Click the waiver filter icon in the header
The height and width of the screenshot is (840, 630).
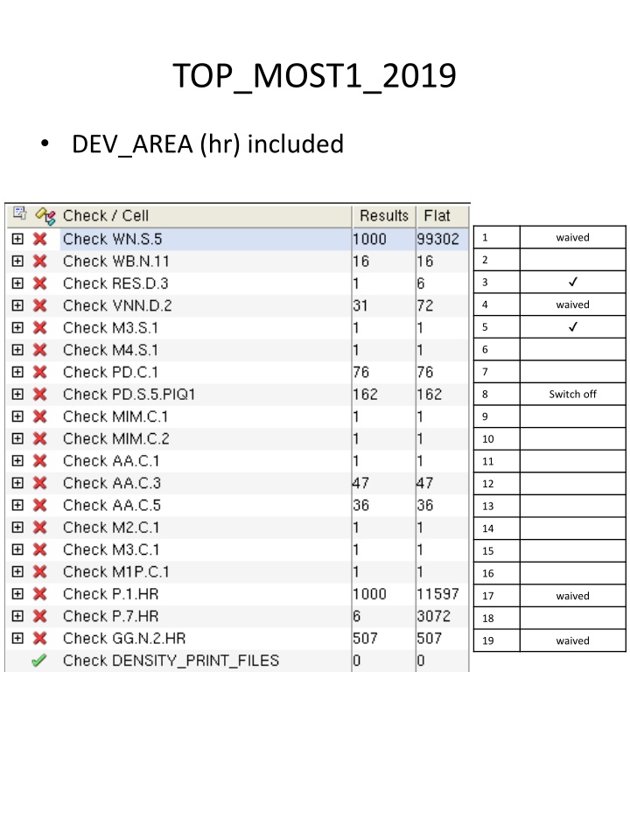(45, 215)
